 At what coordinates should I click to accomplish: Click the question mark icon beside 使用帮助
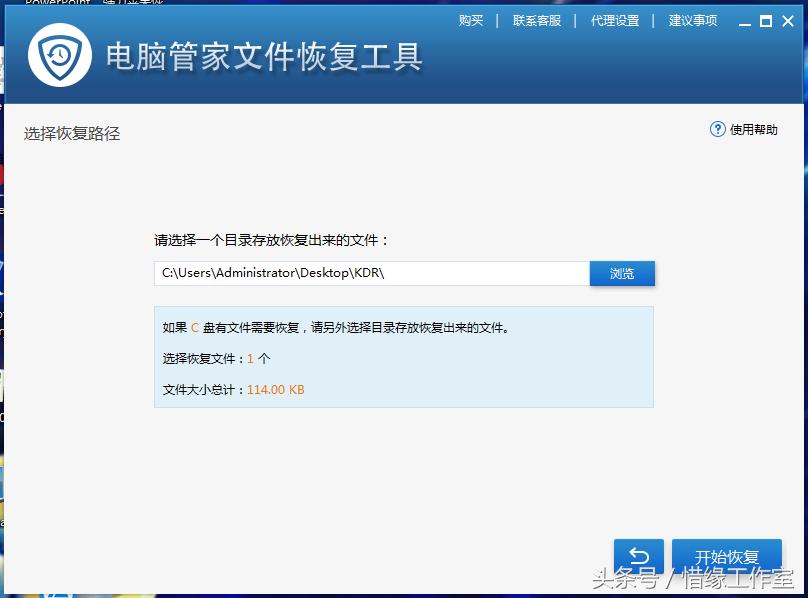click(719, 129)
